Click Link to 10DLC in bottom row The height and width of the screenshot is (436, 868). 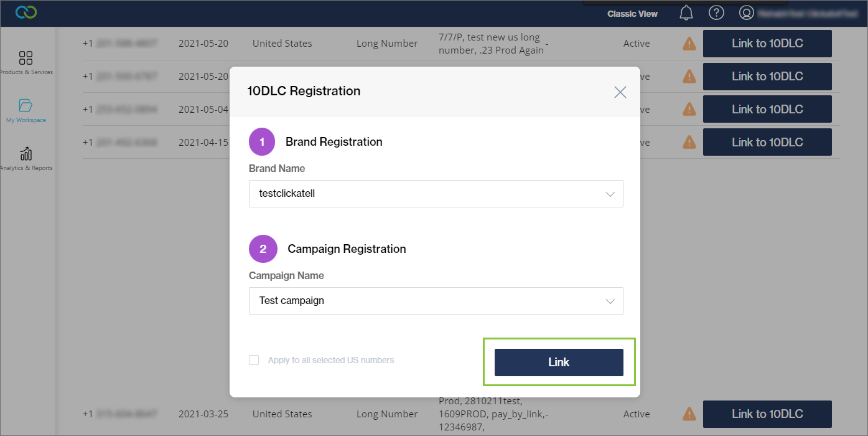coord(767,414)
